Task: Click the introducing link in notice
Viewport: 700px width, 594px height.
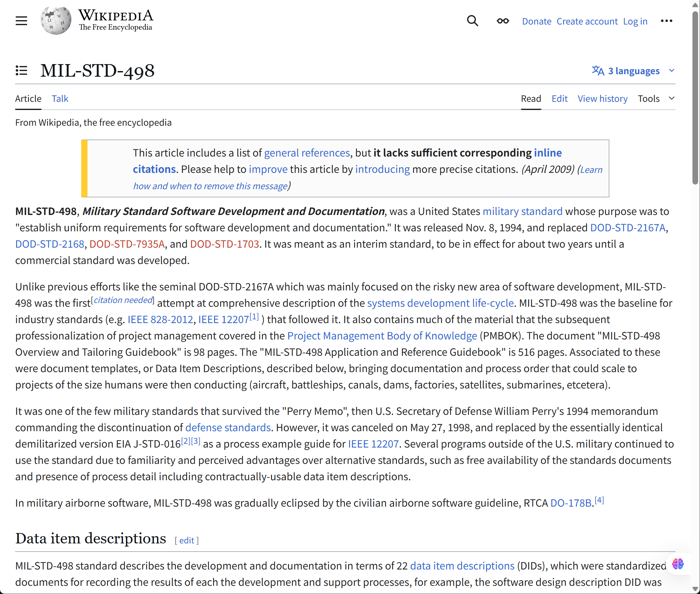Action: (x=382, y=170)
